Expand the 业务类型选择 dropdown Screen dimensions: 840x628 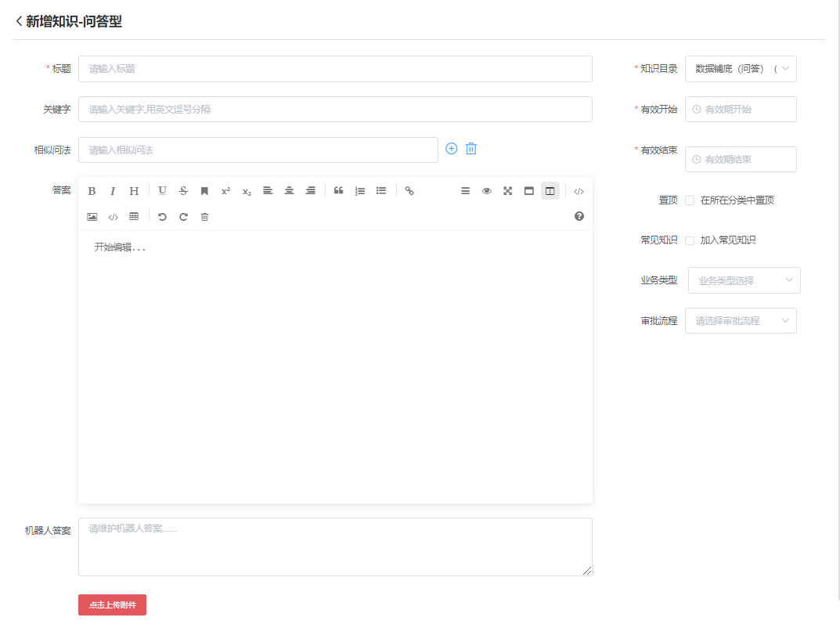[x=744, y=280]
